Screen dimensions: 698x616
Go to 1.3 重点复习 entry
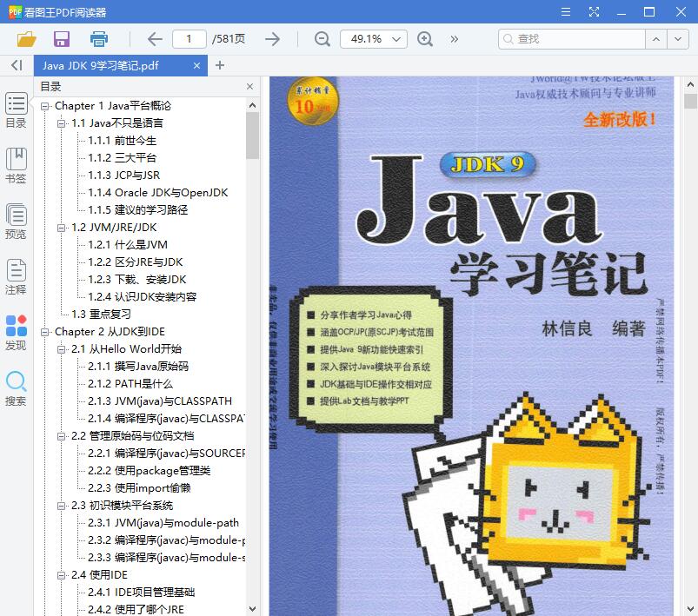point(101,315)
